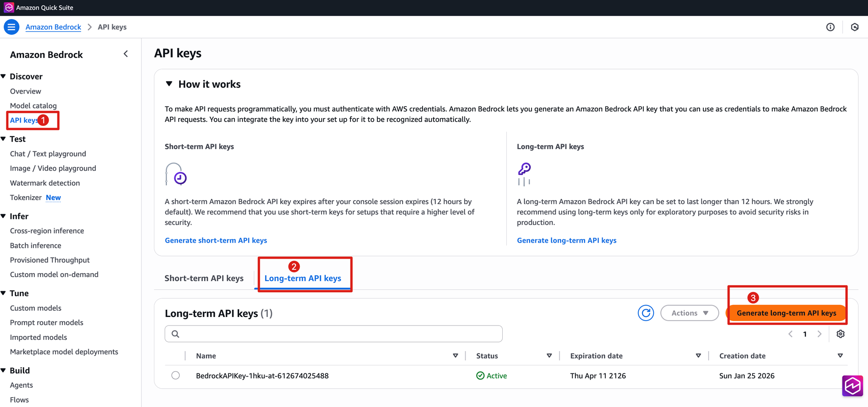The width and height of the screenshot is (868, 407).
Task: Collapse the Amazon Bedrock sidebar with arrow
Action: pos(126,54)
